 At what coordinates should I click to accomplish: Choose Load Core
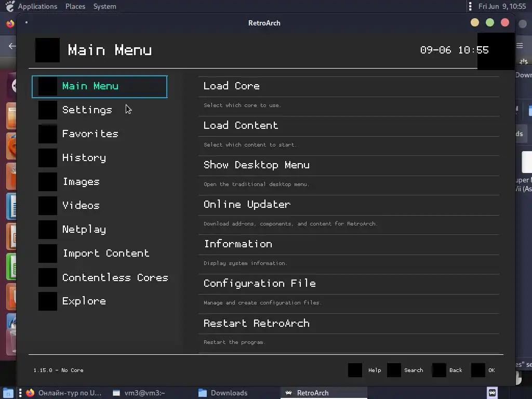click(x=349, y=86)
